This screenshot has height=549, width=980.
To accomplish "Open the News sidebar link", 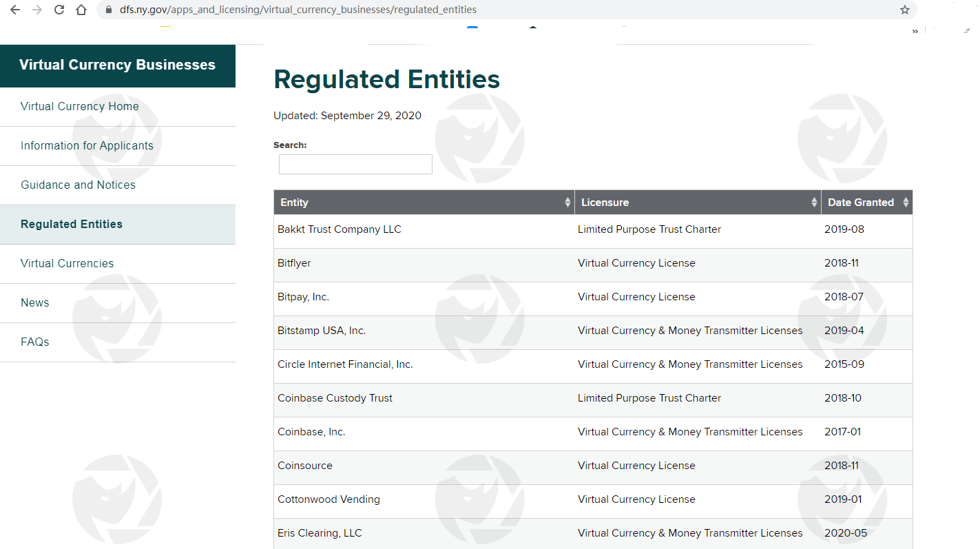I will click(35, 302).
